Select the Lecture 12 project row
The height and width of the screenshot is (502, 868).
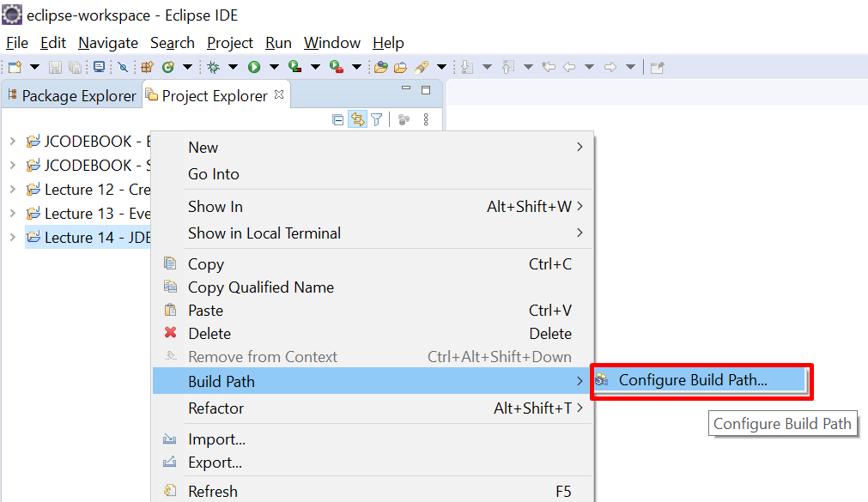(x=88, y=190)
